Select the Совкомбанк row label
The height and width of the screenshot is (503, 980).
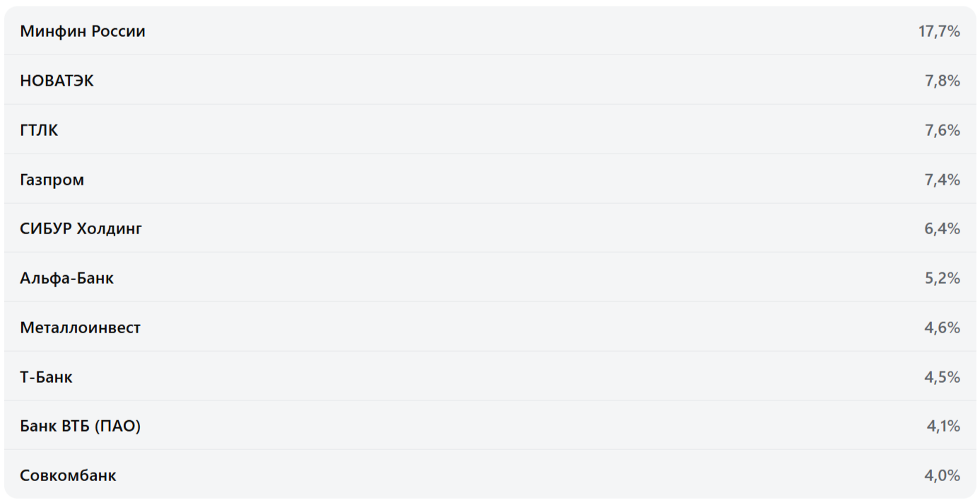(x=68, y=475)
